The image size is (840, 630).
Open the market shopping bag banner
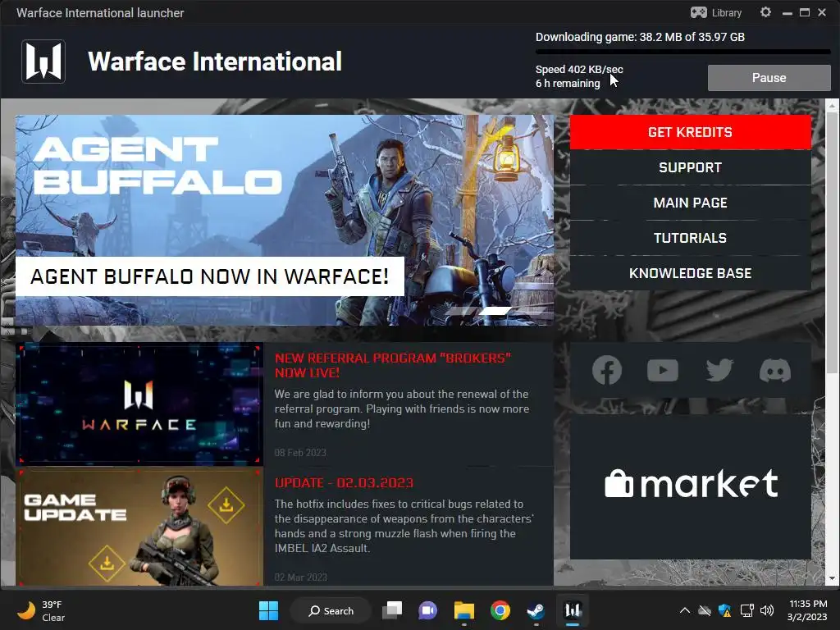point(691,487)
